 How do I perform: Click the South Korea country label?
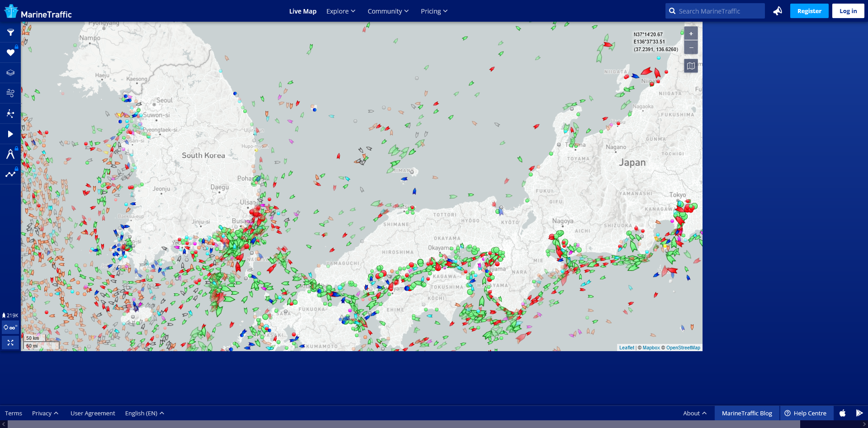203,155
